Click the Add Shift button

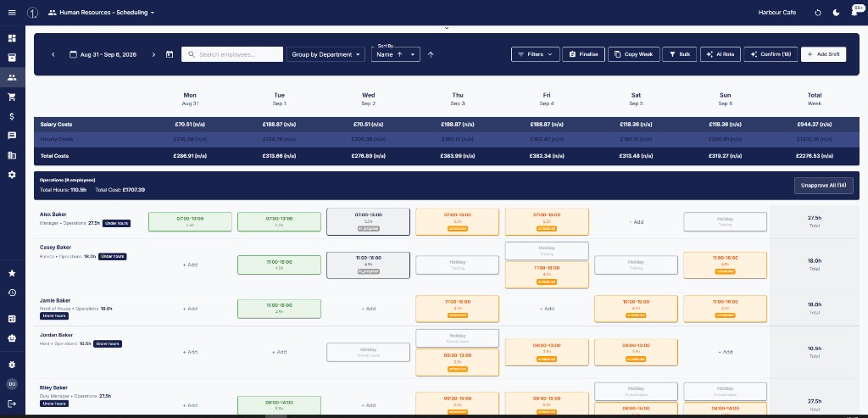click(823, 54)
